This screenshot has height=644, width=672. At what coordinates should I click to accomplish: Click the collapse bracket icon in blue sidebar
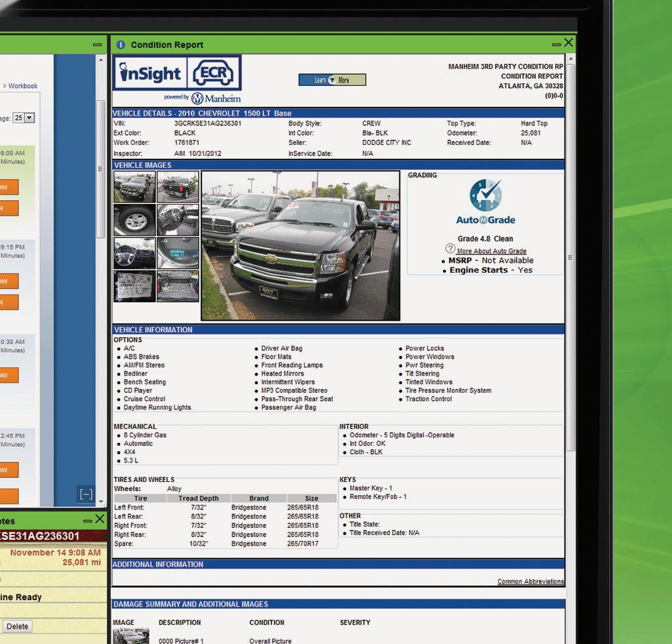86,494
